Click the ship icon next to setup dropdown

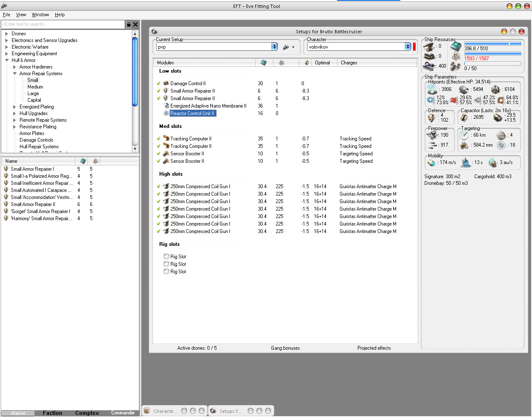(286, 47)
